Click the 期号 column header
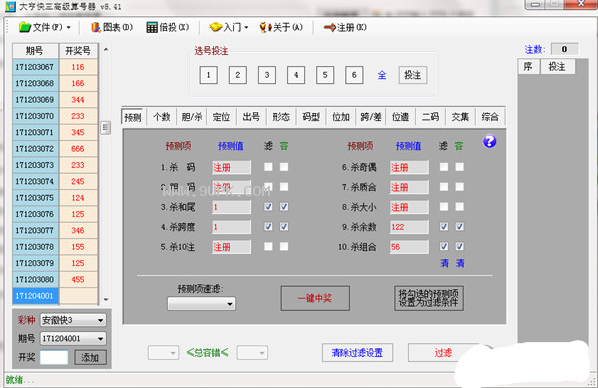Viewport: 598px width, 388px height. (x=35, y=51)
